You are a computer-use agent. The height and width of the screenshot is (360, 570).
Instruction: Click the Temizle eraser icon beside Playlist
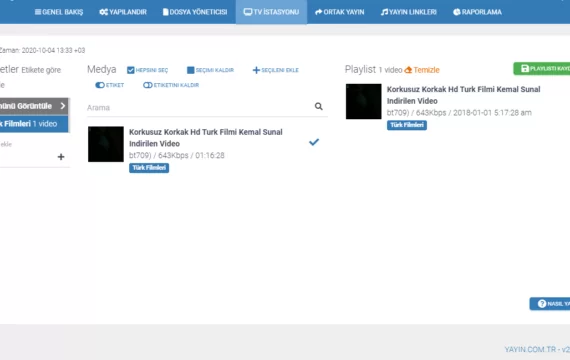(x=408, y=69)
